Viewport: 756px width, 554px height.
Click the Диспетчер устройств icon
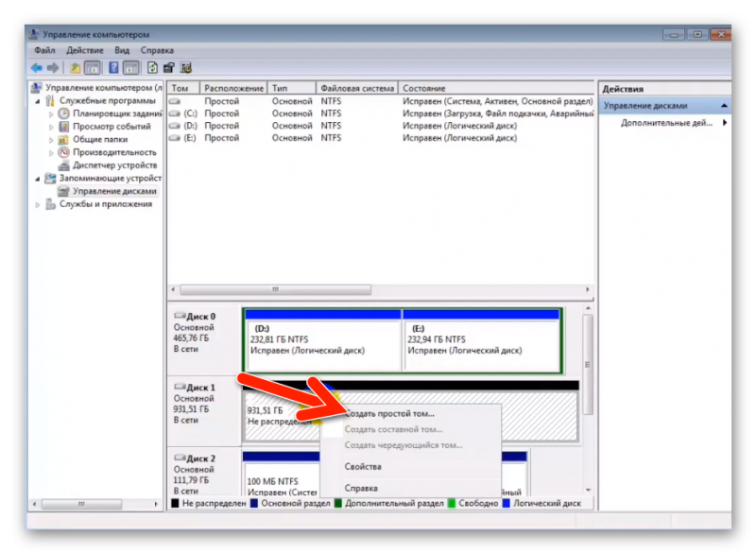[x=63, y=165]
